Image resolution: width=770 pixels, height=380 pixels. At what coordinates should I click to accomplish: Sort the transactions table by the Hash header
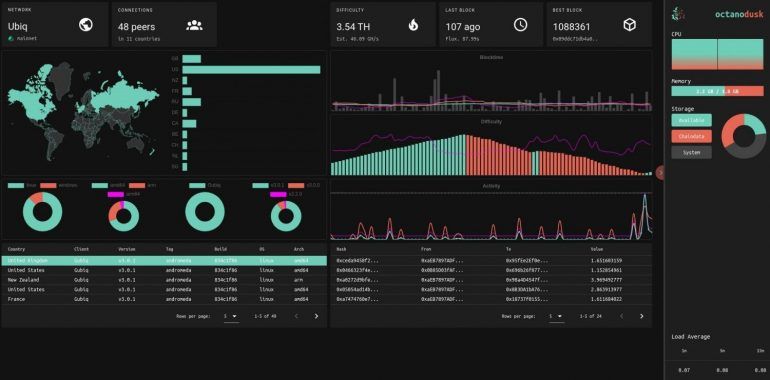[x=341, y=249]
